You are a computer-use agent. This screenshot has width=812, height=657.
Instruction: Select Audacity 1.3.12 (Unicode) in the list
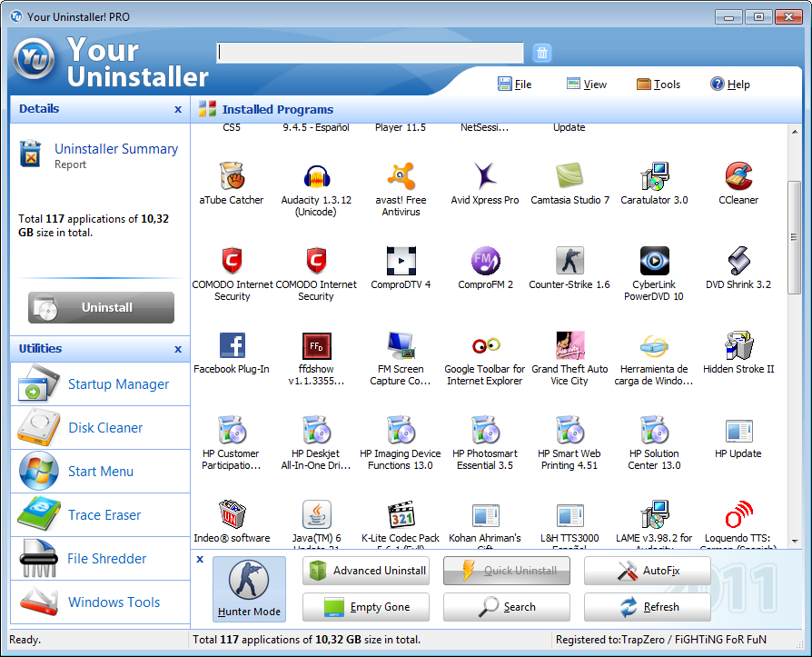tap(316, 175)
